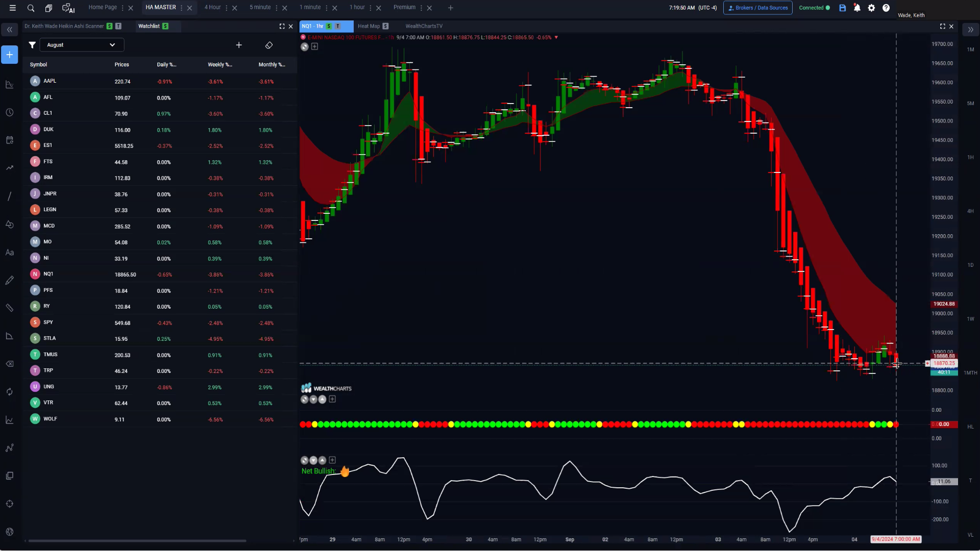Open the settings gear in top bar
Screen dimensions: 980x551
(871, 8)
